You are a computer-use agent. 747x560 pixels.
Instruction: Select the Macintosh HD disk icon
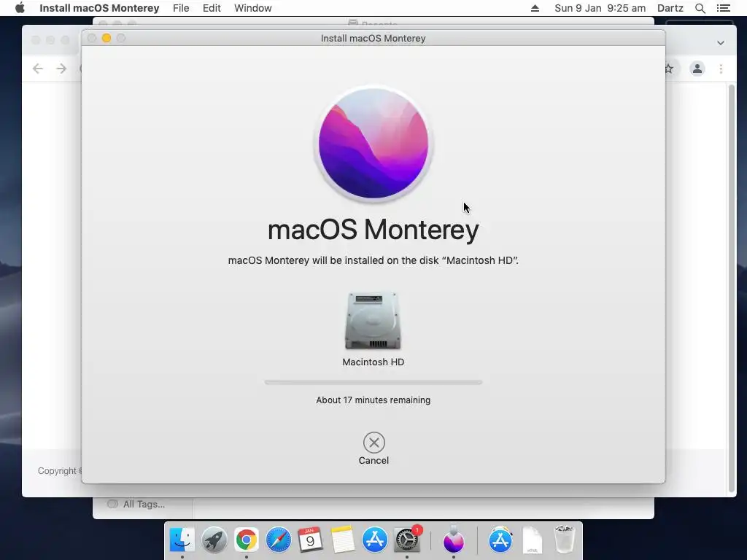373,321
